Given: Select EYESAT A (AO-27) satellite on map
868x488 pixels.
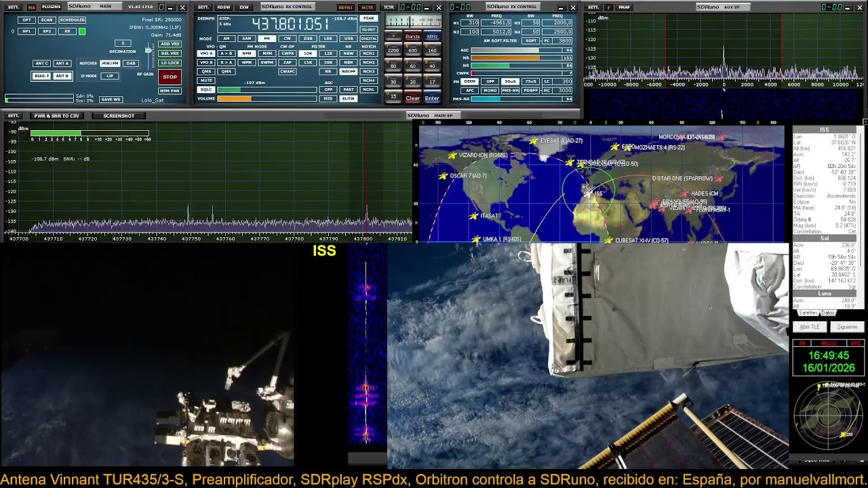Looking at the screenshot, I should (x=534, y=141).
